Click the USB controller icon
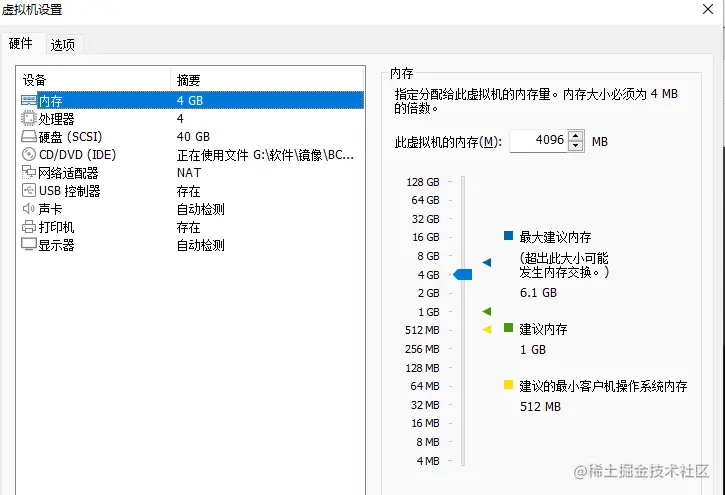 click(29, 190)
